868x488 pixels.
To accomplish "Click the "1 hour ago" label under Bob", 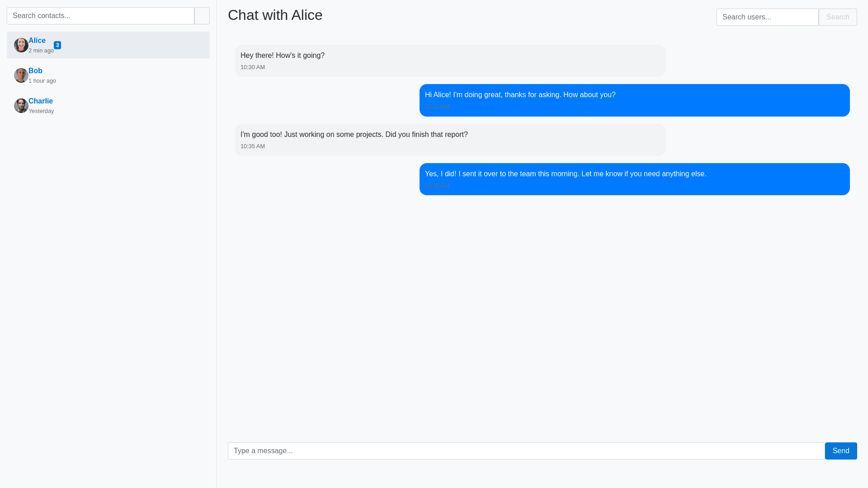I will pyautogui.click(x=42, y=81).
